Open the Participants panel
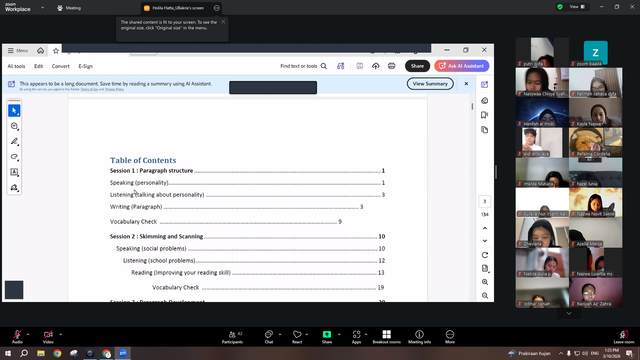 point(232,337)
